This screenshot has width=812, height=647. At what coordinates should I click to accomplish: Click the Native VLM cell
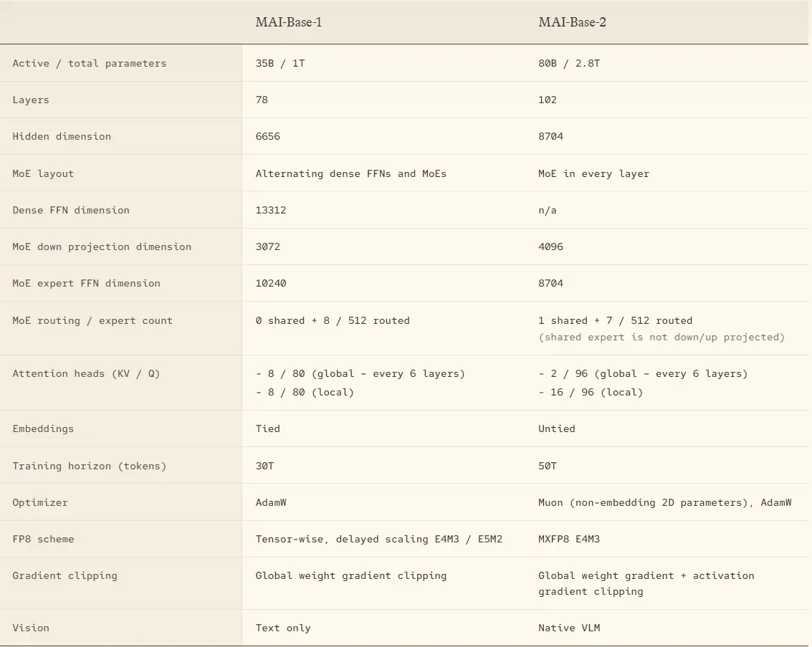569,628
